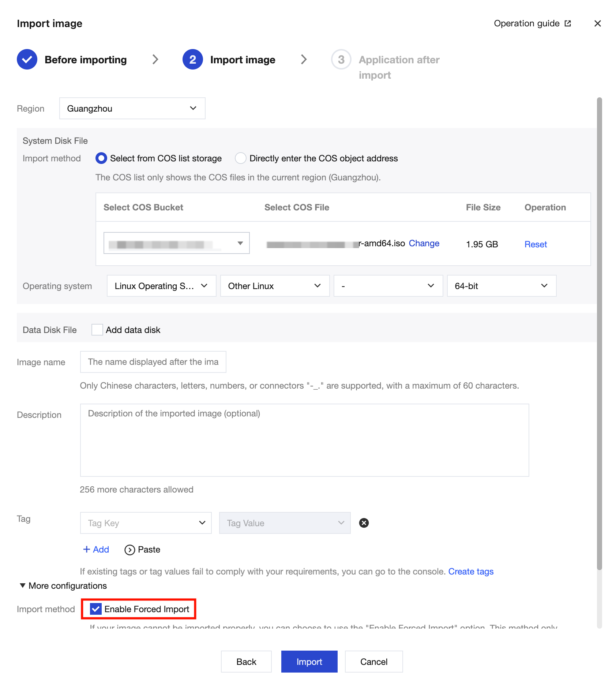Click the step 3 Application after import circle
Viewport: 616px width, 685px height.
tap(341, 59)
